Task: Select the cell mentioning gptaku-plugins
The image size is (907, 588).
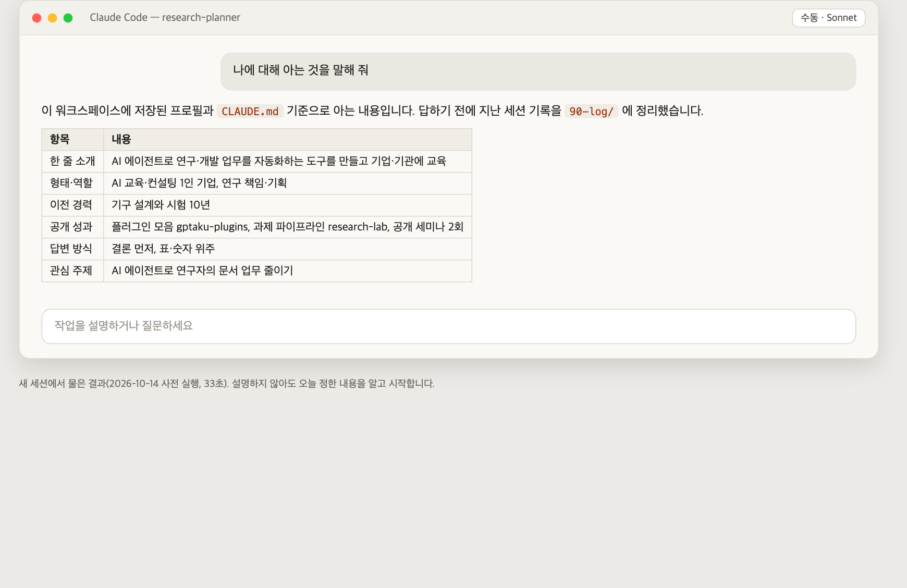Action: [288, 227]
